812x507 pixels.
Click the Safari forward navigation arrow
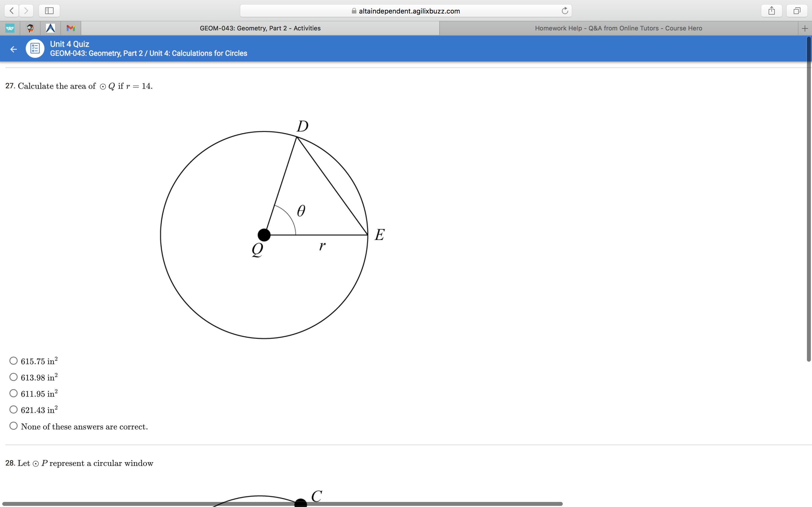26,11
